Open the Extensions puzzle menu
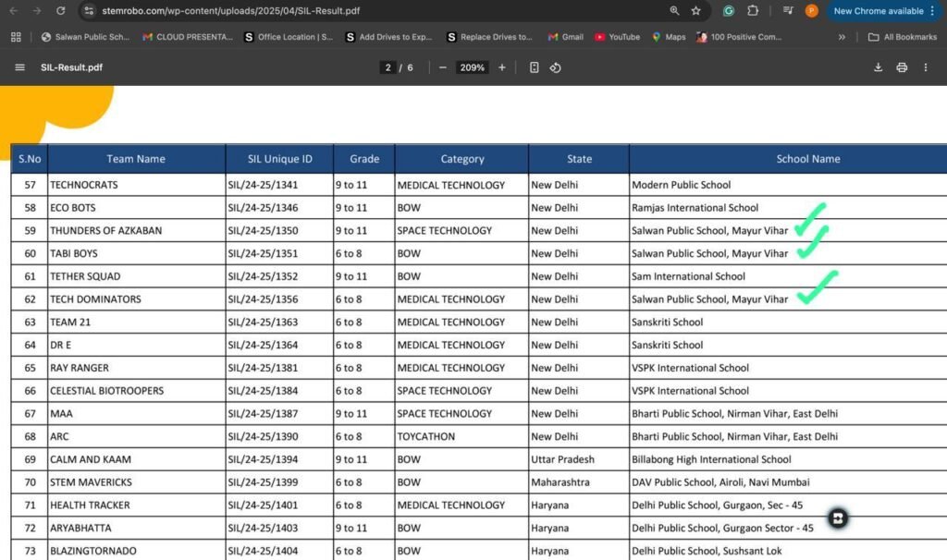The height and width of the screenshot is (560, 947). pyautogui.click(x=753, y=11)
